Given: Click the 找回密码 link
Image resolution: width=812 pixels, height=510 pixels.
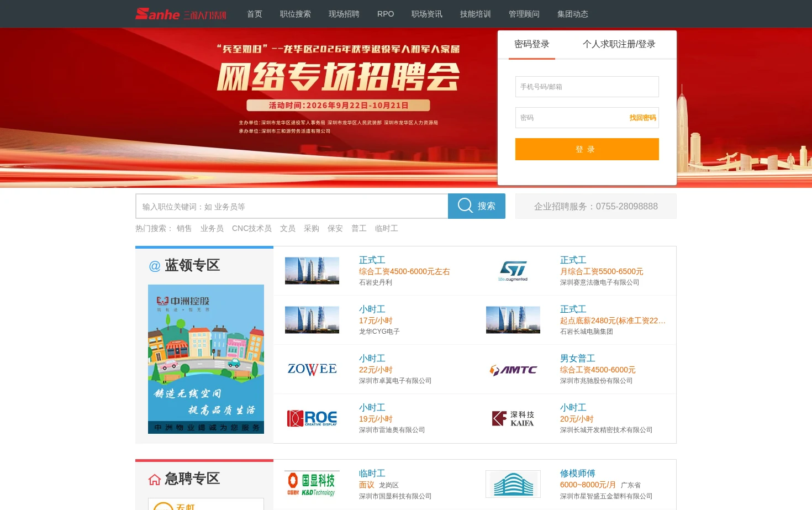Looking at the screenshot, I should coord(643,118).
